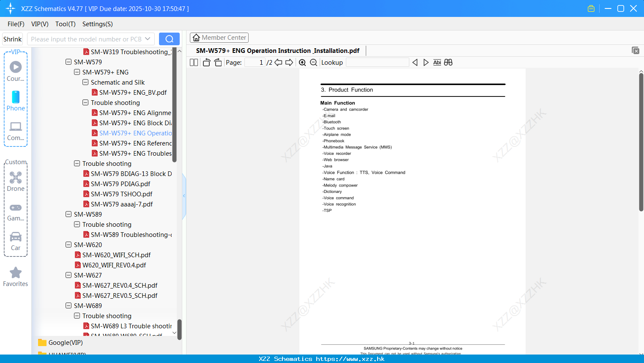644x363 pixels.
Task: Collapse the SM-W579+ ENG node
Action: 77,72
